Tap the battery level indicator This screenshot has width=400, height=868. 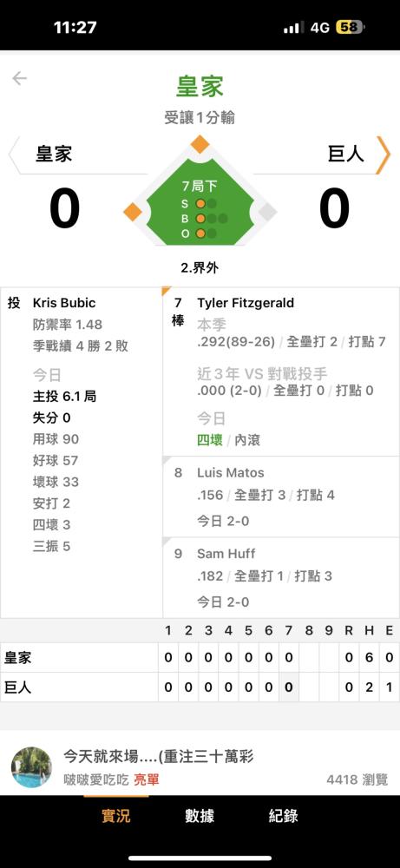350,28
